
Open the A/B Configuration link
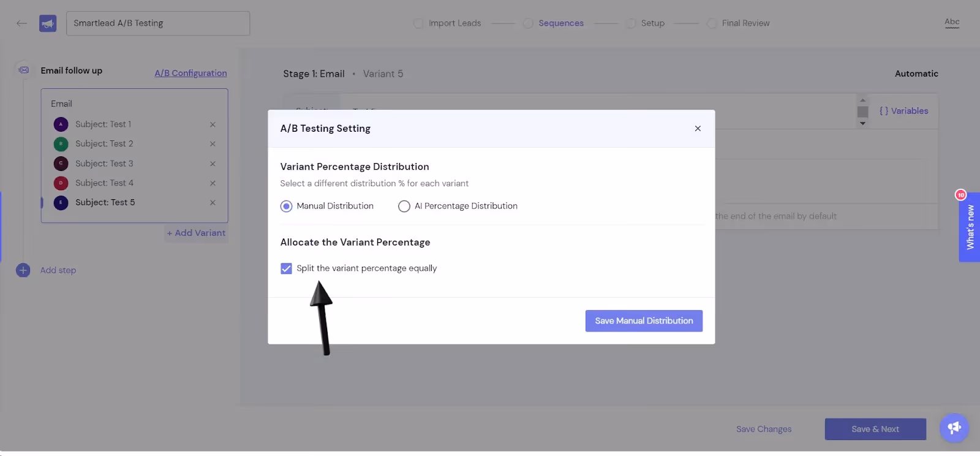point(190,73)
